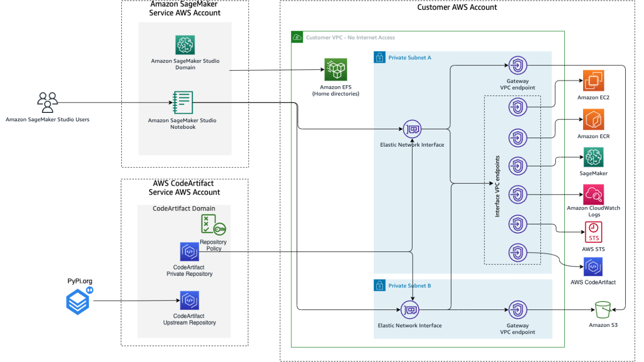644x362 pixels.
Task: Select the CodeArtifact Private Repository icon
Action: [x=189, y=252]
